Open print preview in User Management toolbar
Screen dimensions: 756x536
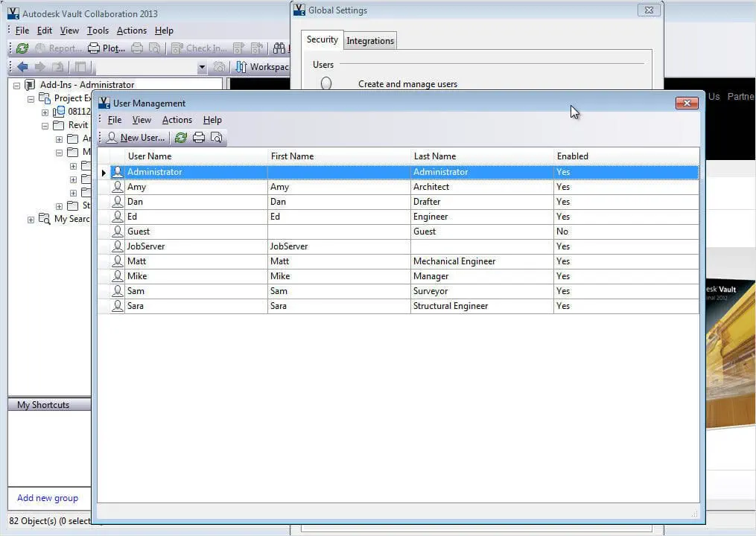(216, 138)
